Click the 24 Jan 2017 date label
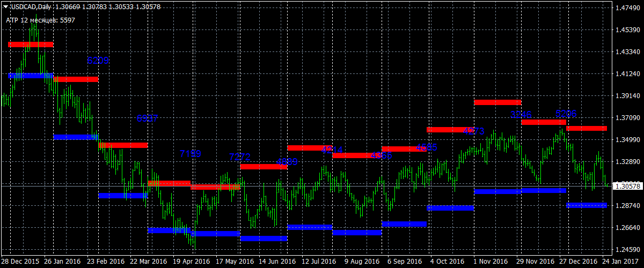 pyautogui.click(x=621, y=262)
